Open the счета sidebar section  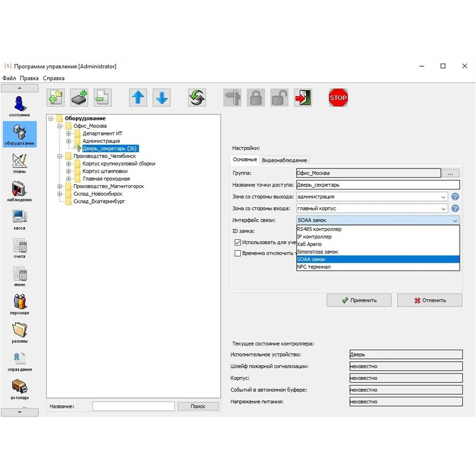[20, 248]
